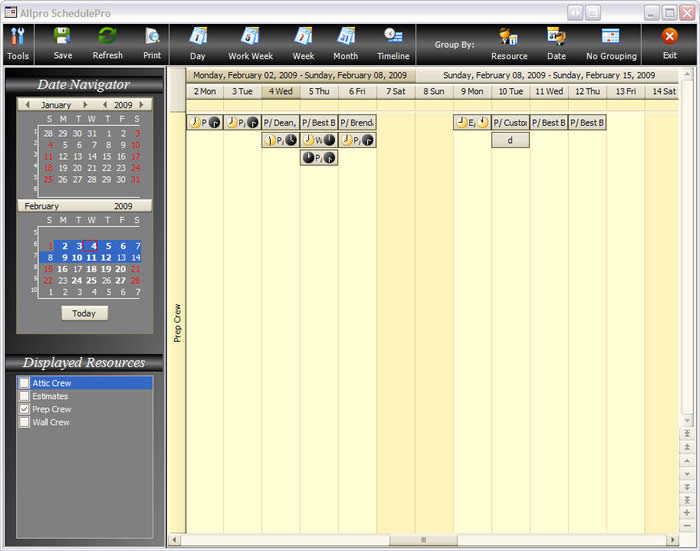Screen dimensions: 700x551
Task: Jump to first resource with top navigation arrow
Action: [x=687, y=434]
